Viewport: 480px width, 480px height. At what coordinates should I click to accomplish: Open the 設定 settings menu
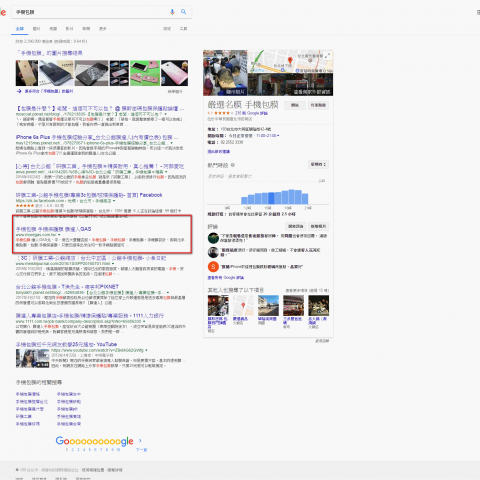(167, 29)
